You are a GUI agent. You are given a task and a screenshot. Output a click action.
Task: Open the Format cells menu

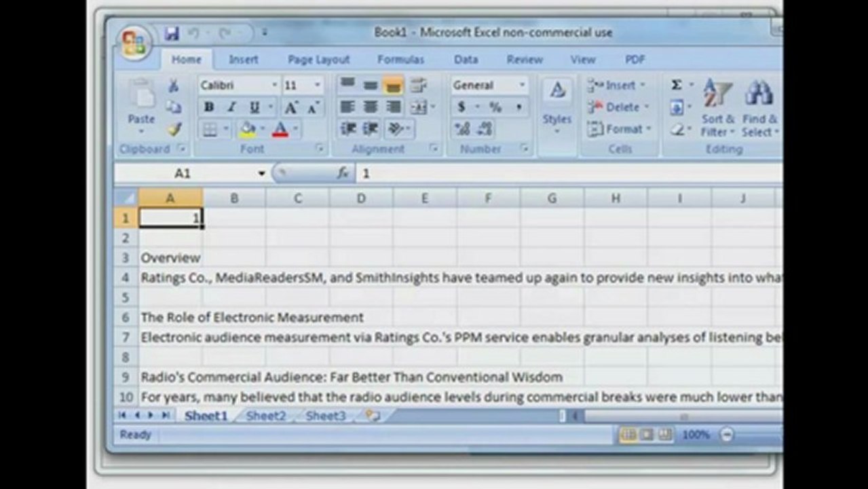(x=619, y=129)
